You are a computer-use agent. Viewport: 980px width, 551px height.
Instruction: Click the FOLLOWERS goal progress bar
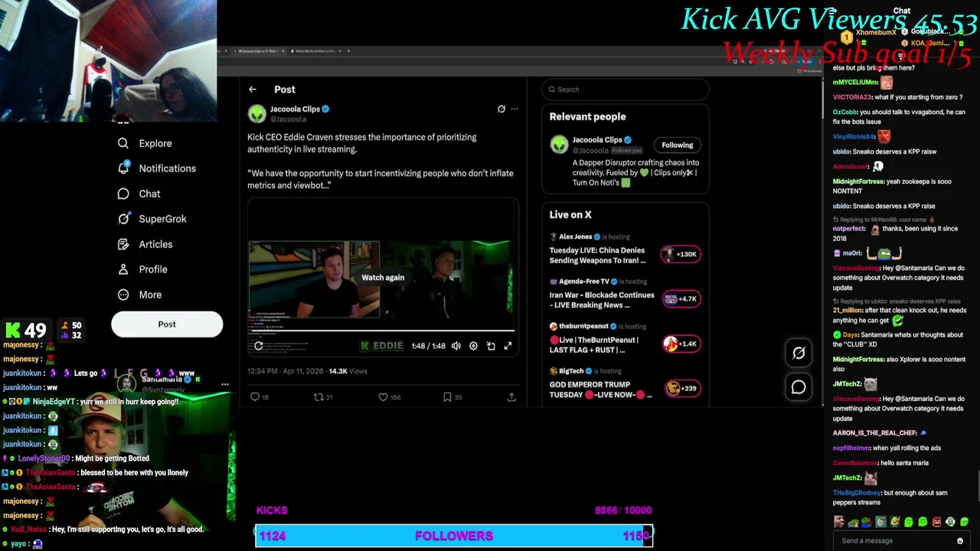(x=454, y=536)
